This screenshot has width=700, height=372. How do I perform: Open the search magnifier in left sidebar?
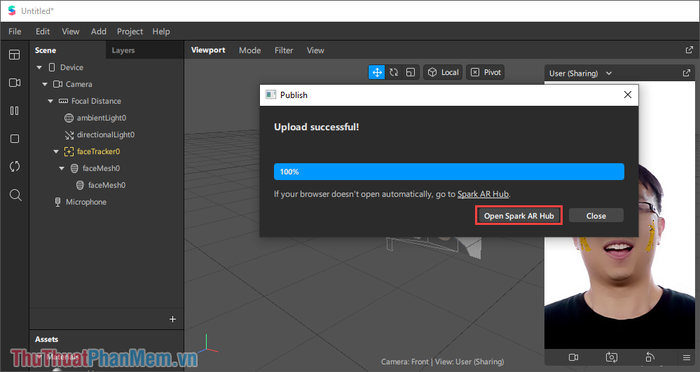(15, 195)
